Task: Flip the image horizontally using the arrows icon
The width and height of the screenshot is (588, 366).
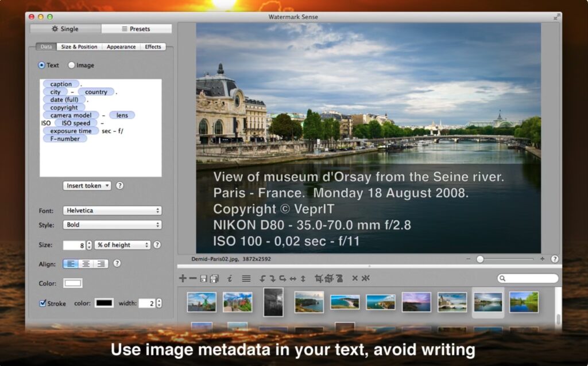Action: 292,278
